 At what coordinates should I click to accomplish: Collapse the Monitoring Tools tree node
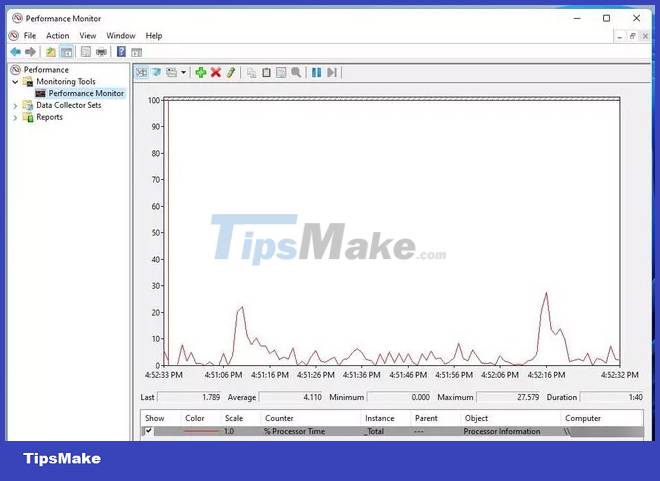(16, 82)
